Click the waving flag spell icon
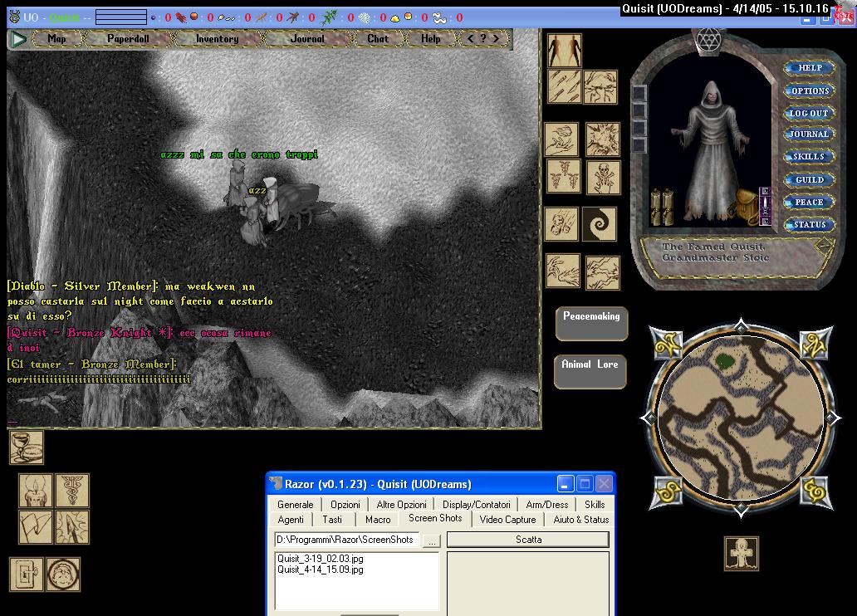Screen dimensions: 857x616 pos(36,527)
